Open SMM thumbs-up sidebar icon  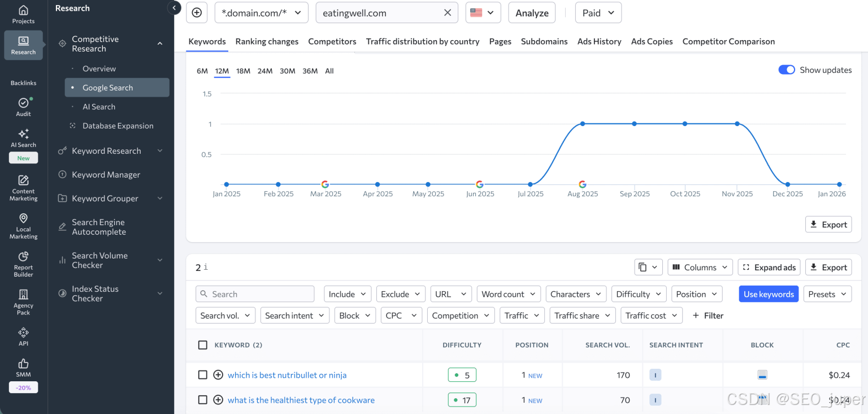click(23, 367)
